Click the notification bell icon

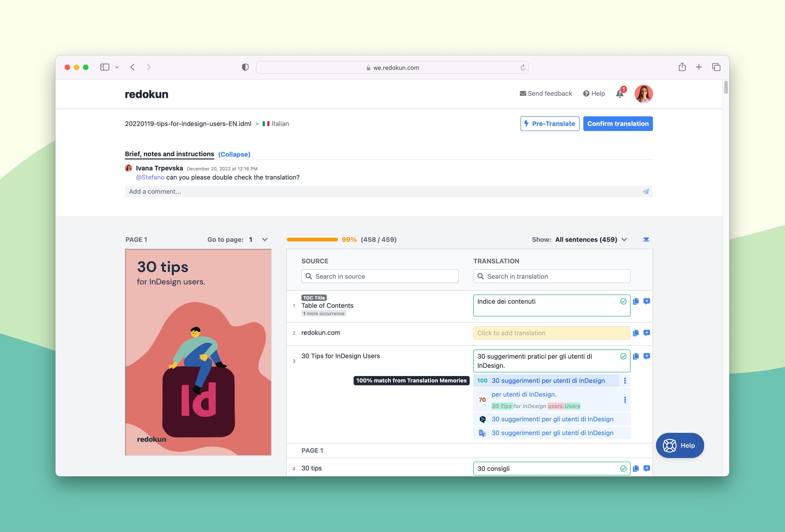coord(620,94)
